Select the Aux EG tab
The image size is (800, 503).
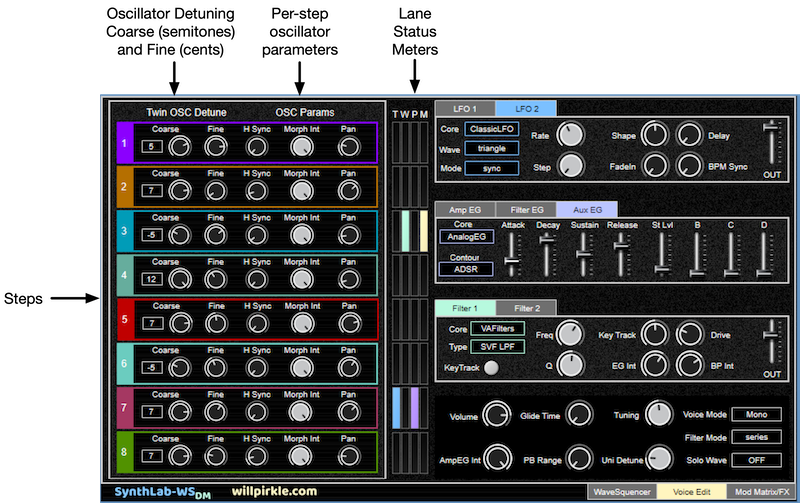tap(587, 210)
